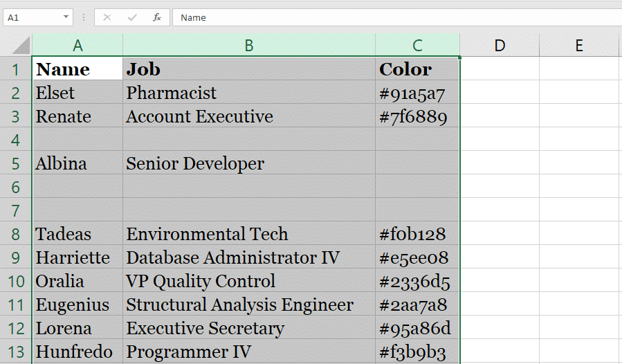Image resolution: width=622 pixels, height=364 pixels.
Task: Click the cell with #2336d5
Action: click(417, 281)
